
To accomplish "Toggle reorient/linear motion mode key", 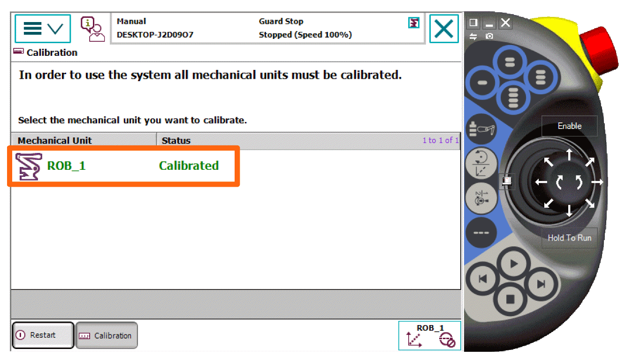I will coord(481,163).
